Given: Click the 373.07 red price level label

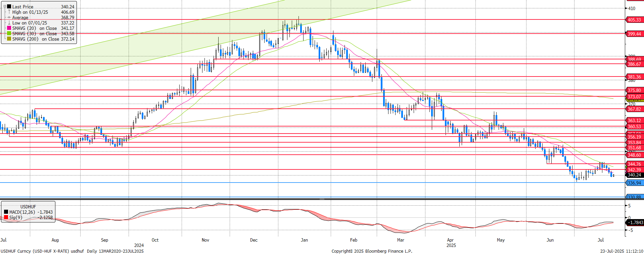Looking at the screenshot, I should pos(635,97).
